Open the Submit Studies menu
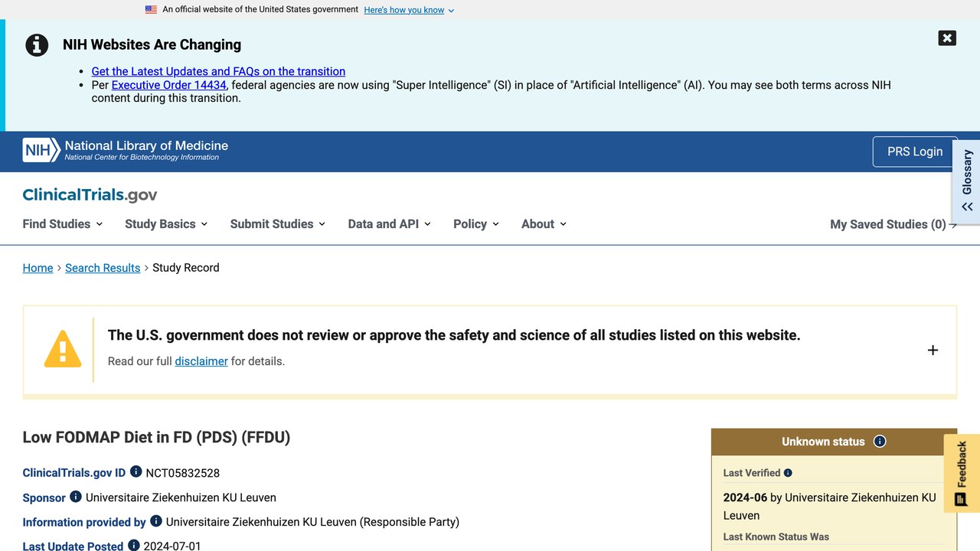The width and height of the screenshot is (980, 551). 278,224
